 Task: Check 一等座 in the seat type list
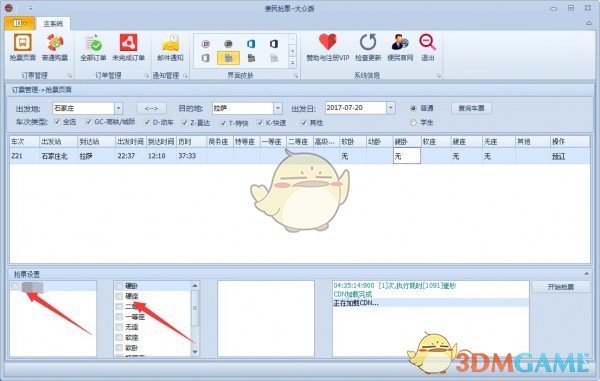119,317
